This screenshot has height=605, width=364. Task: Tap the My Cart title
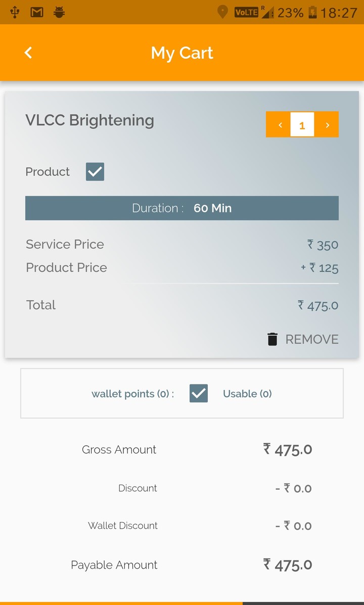[x=182, y=53]
